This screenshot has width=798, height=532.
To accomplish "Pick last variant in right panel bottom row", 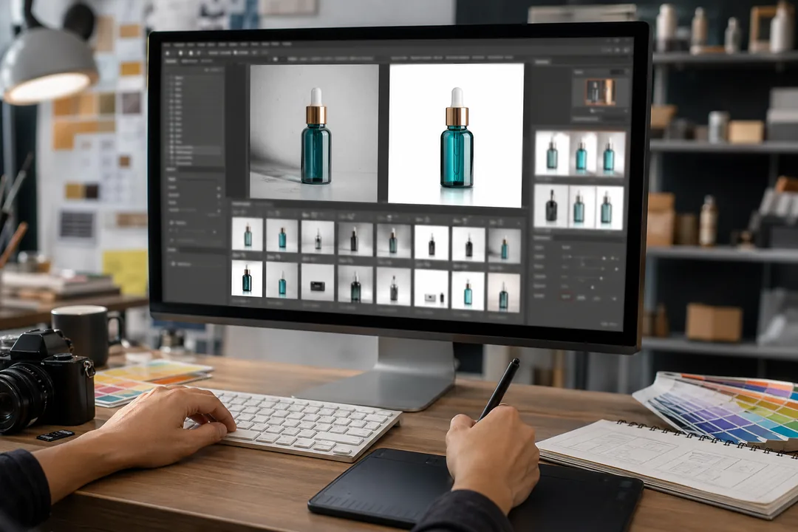I will coord(607,208).
